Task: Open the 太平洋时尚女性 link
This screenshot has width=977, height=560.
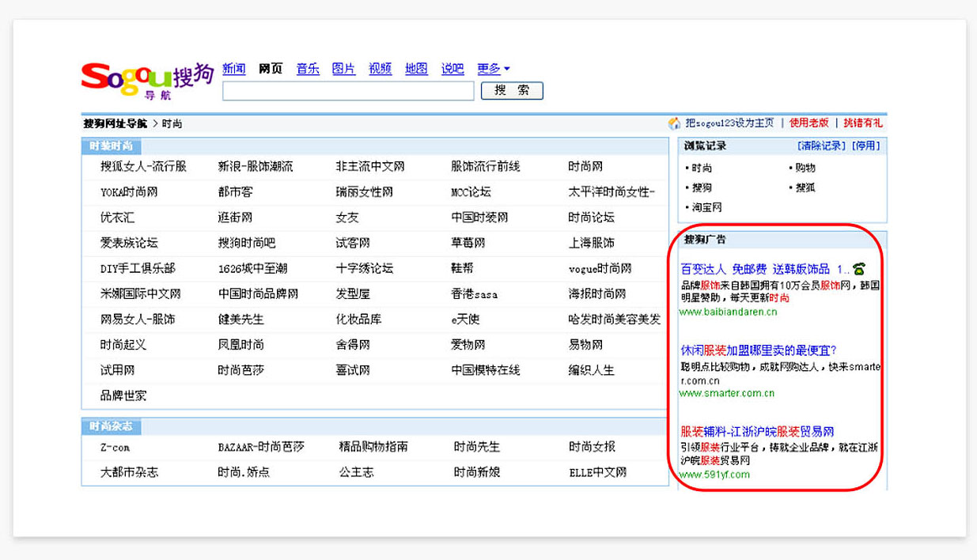Action: (612, 192)
